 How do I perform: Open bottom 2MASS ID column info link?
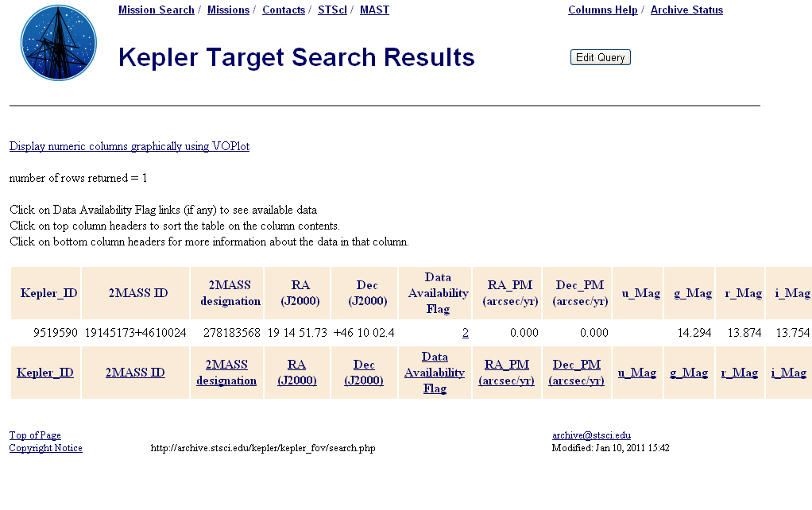coord(135,373)
